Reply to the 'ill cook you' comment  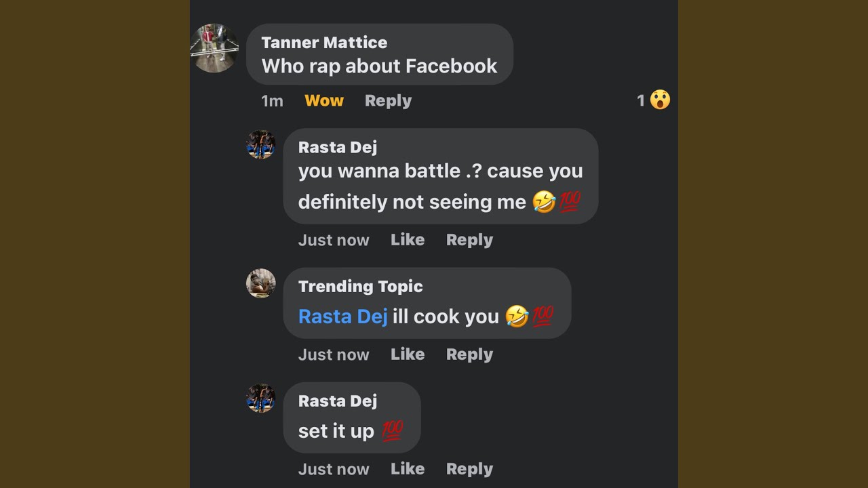click(469, 354)
